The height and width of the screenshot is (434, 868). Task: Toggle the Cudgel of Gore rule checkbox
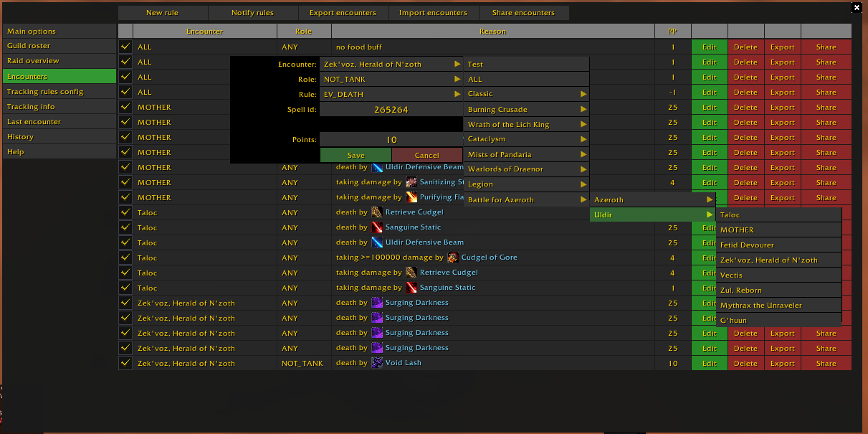tap(125, 258)
